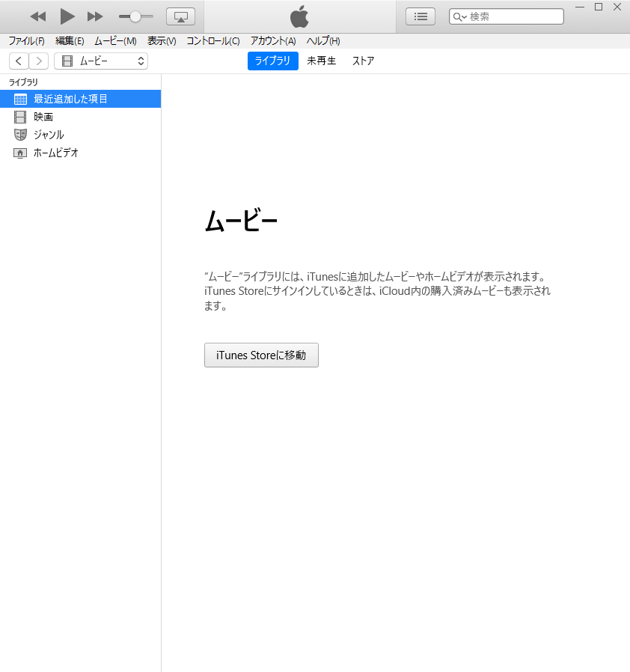Viewport: 630px width, 672px height.
Task: Start playback with the Play button
Action: [x=67, y=16]
